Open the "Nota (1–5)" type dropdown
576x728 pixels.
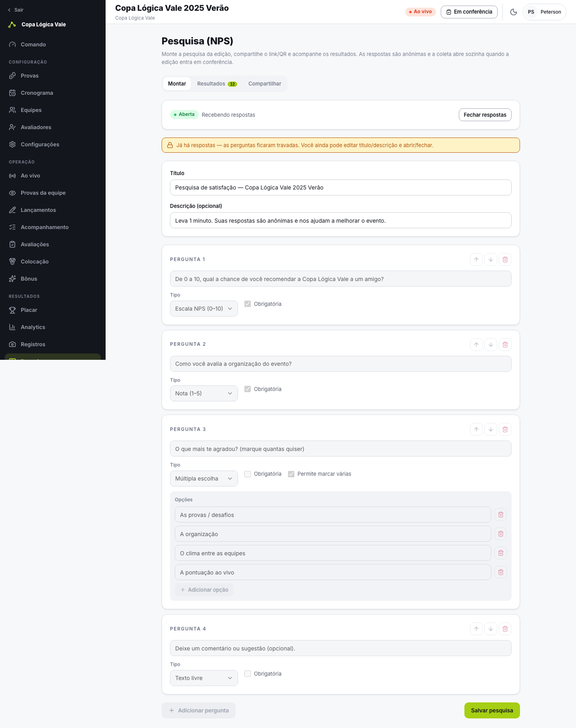[x=204, y=393]
